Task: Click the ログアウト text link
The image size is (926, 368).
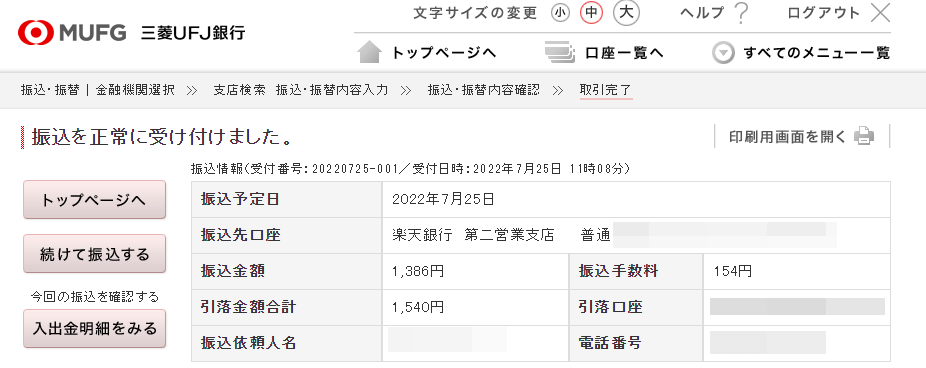Action: (824, 13)
